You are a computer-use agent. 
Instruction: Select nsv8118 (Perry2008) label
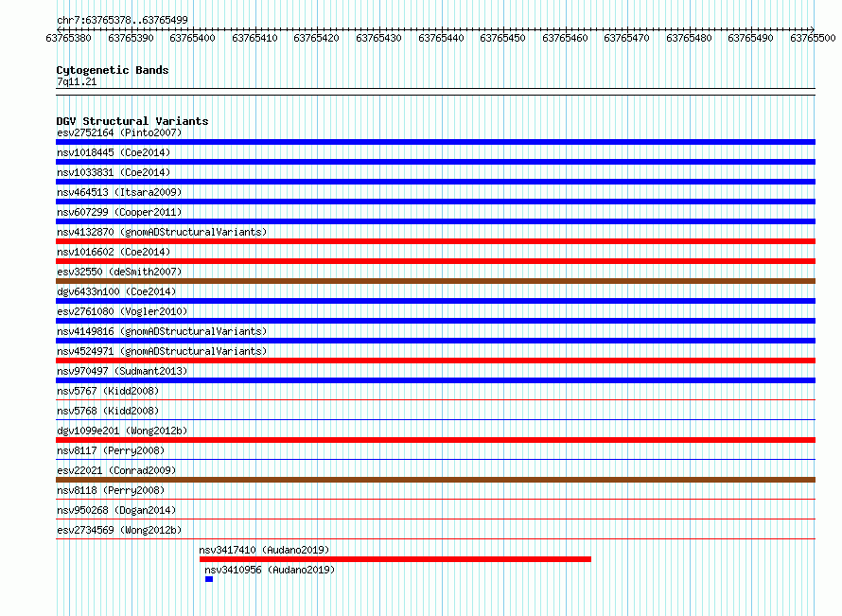coord(111,490)
